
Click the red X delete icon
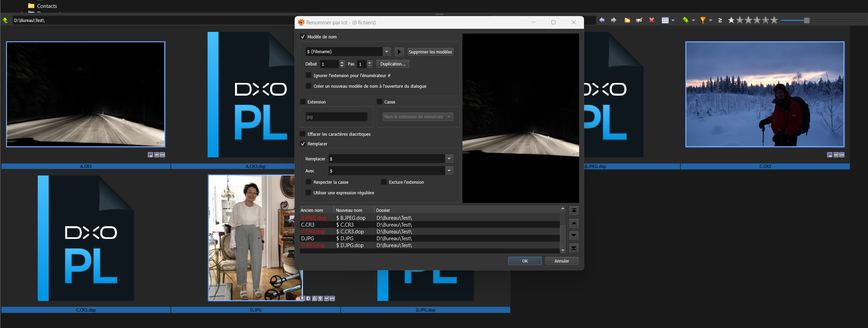(652, 20)
